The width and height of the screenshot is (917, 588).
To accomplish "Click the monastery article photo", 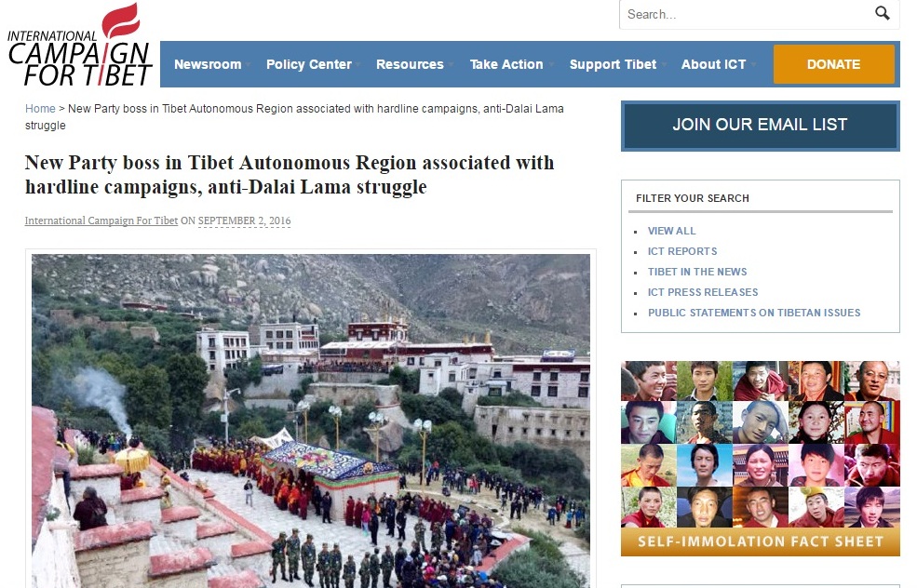I will tap(311, 421).
